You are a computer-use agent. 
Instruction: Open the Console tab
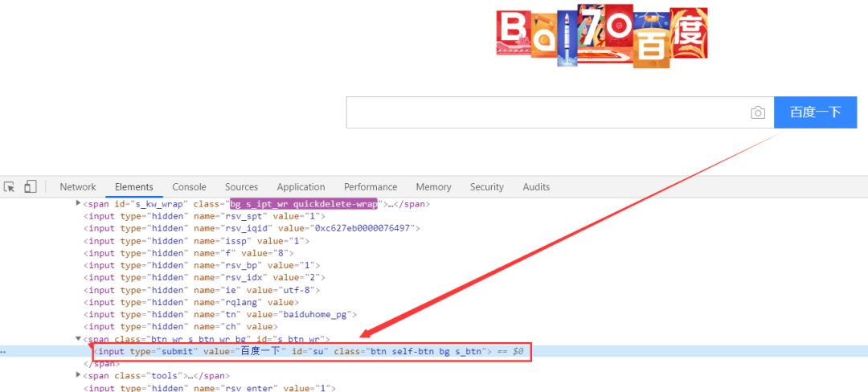190,187
